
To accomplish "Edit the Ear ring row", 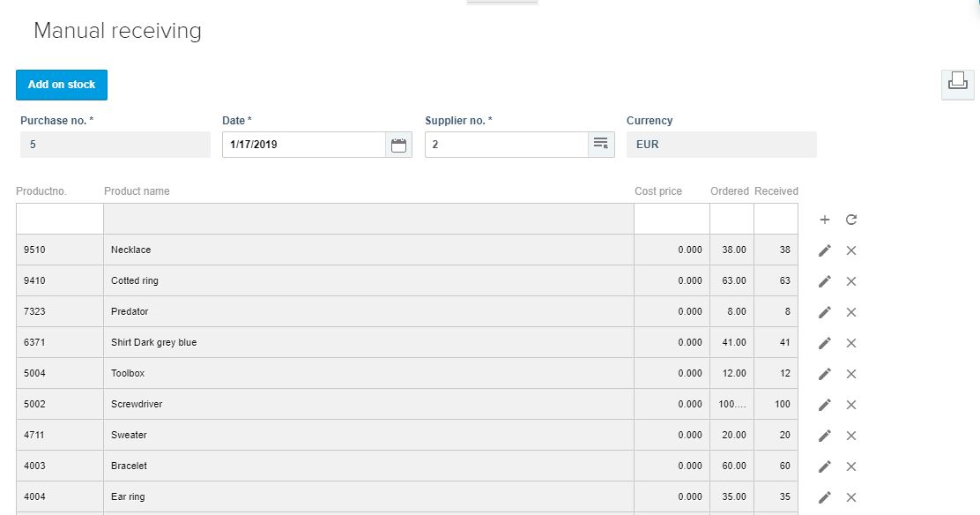I will coord(824,496).
